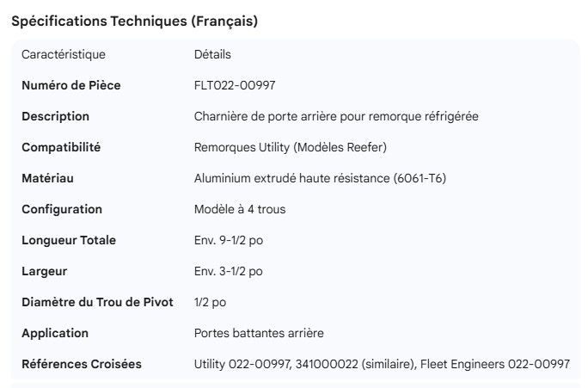The width and height of the screenshot is (588, 388).
Task: Click the "Utility 022-00997" cross-reference text
Action: (x=242, y=364)
